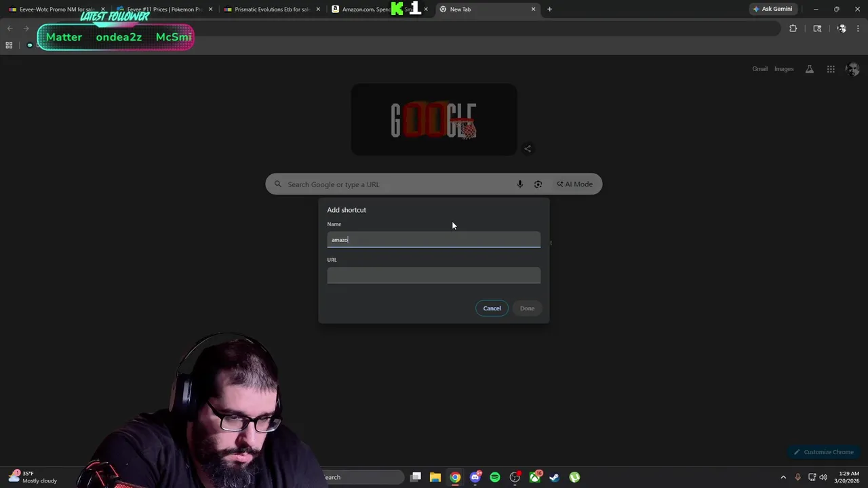
Task: Click the Chrome icon in the taskbar
Action: coord(455,477)
